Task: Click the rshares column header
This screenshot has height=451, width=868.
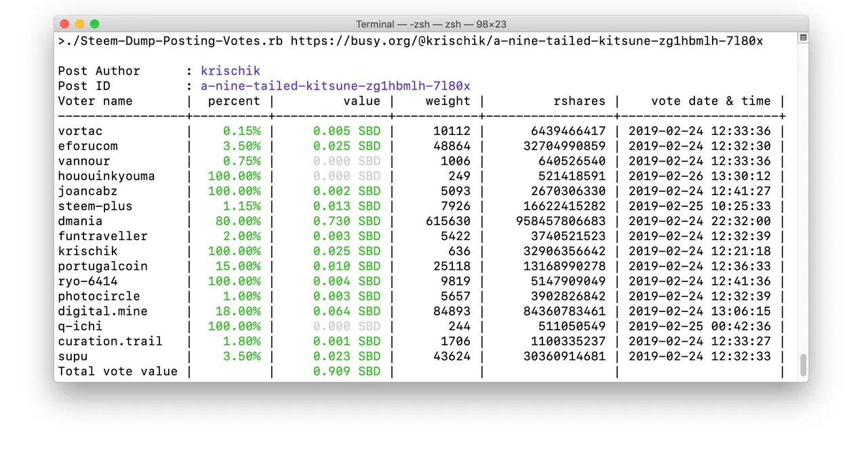Action: pos(579,101)
